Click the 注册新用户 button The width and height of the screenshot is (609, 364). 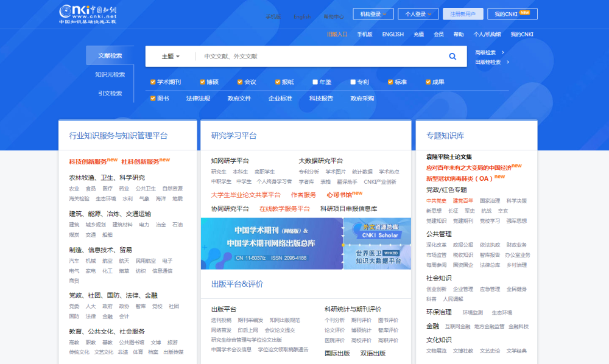(x=463, y=14)
